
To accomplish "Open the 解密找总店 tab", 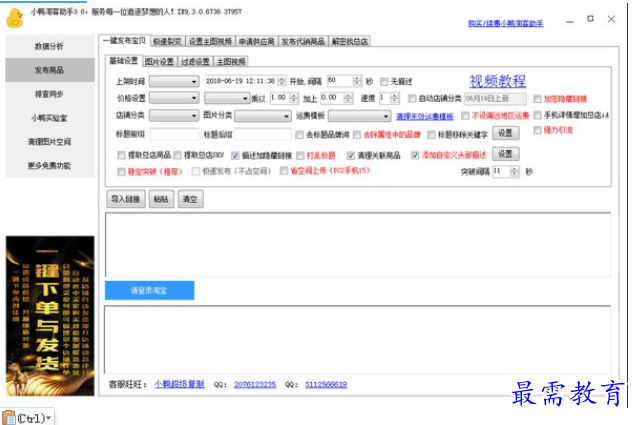I will click(350, 41).
